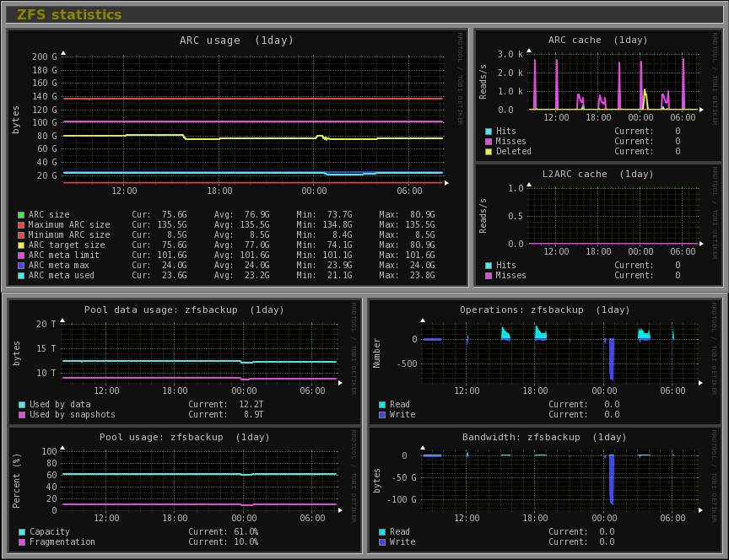The width and height of the screenshot is (729, 560).
Task: Click the magenta Fragmentation legend swatch
Action: tap(22, 542)
